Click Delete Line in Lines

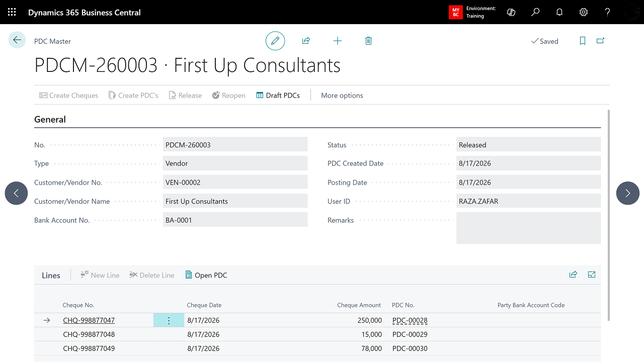(152, 275)
